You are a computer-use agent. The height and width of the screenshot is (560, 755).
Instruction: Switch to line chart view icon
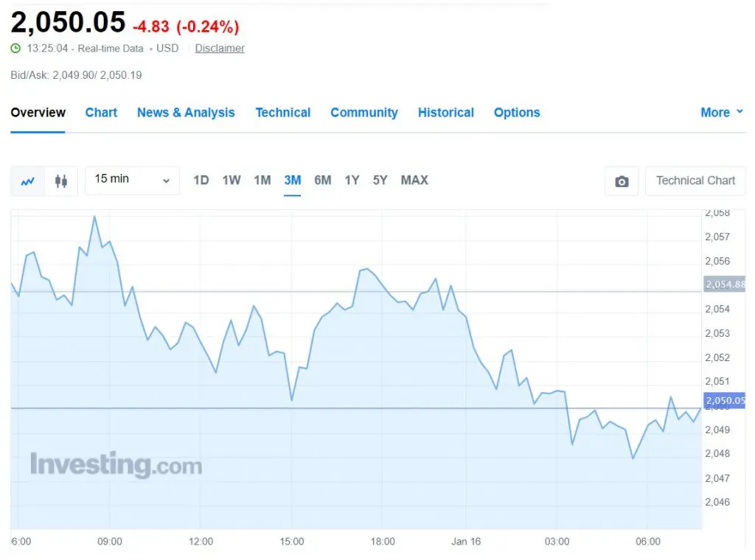tap(27, 181)
